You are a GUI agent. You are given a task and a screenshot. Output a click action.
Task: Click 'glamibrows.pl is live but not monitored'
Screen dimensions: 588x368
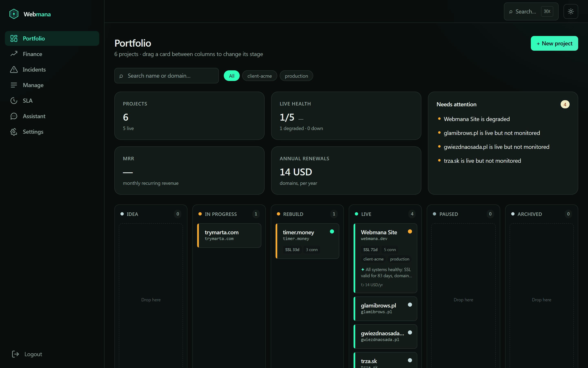point(492,133)
